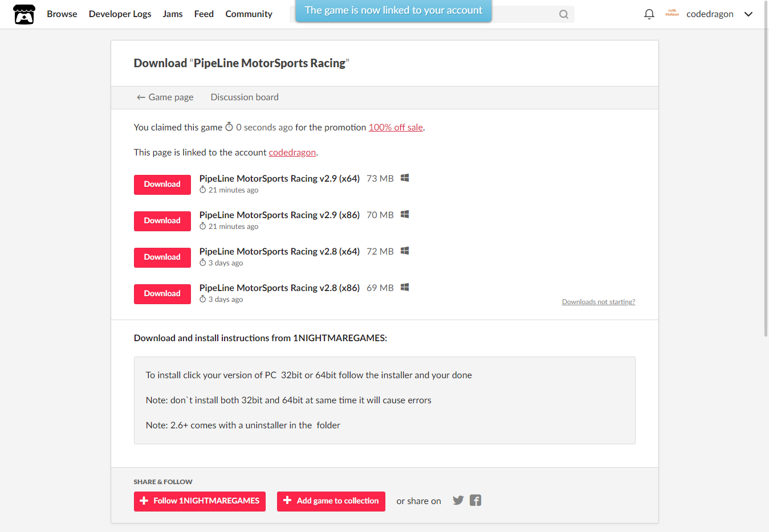Click codedragon username in header
769x532 pixels.
tap(710, 14)
